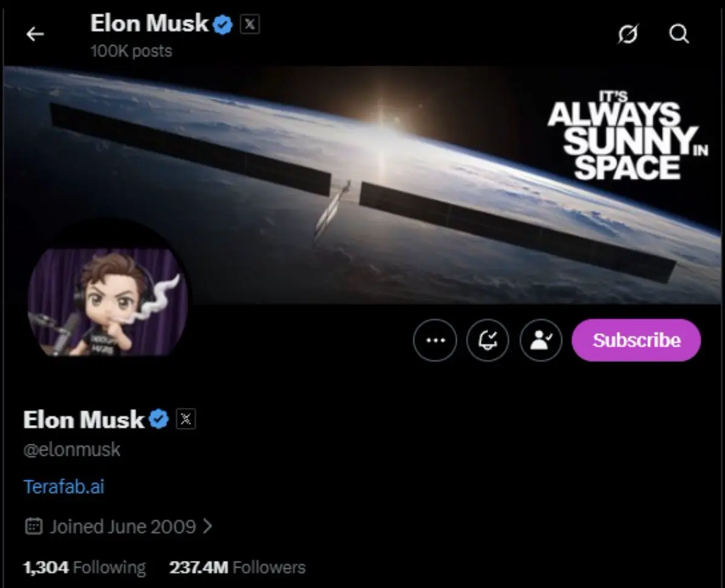The image size is (725, 588).
Task: Open the profile avatar picture
Action: [x=108, y=302]
